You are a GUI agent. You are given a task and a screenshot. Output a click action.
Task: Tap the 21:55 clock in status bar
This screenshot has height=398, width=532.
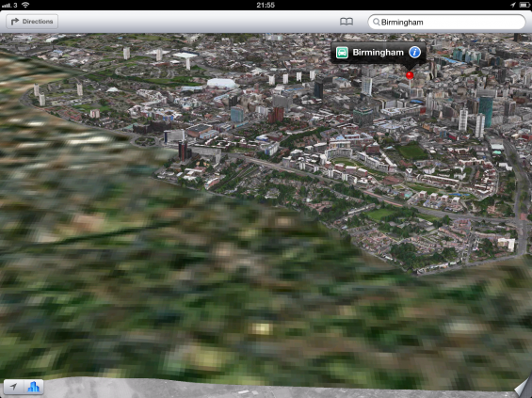(266, 5)
